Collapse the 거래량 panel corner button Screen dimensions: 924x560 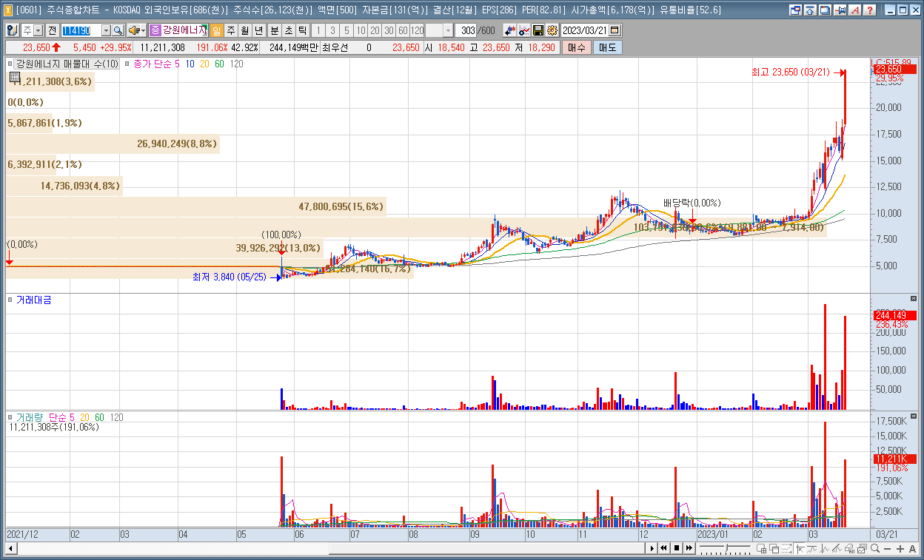click(913, 416)
